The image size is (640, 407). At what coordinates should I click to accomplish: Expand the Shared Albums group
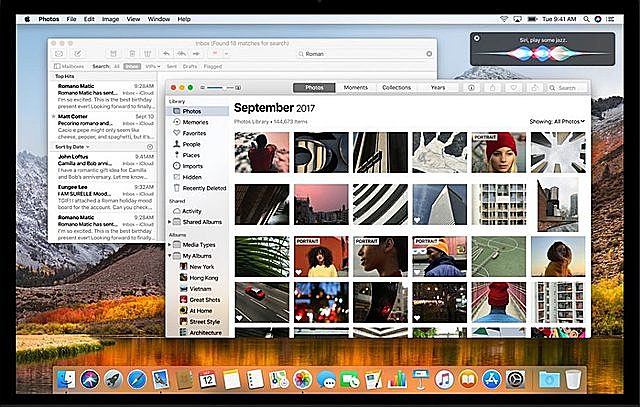coord(170,222)
